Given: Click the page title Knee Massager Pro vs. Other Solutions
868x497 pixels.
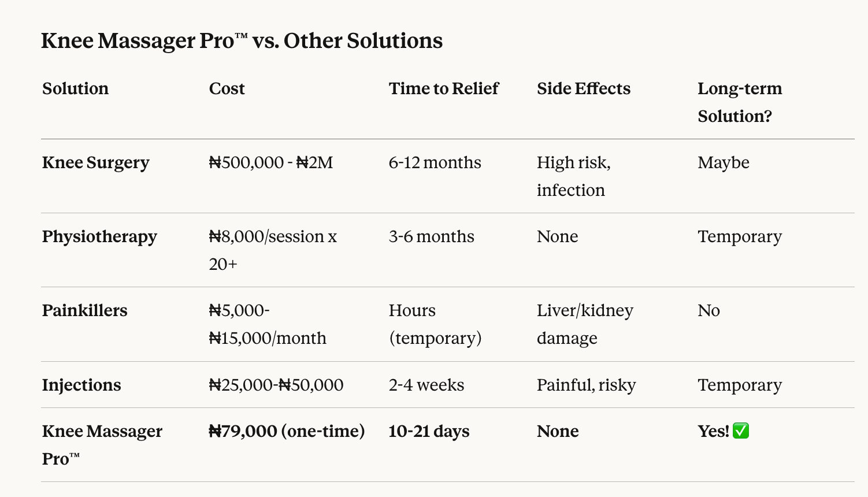Looking at the screenshot, I should tap(242, 41).
